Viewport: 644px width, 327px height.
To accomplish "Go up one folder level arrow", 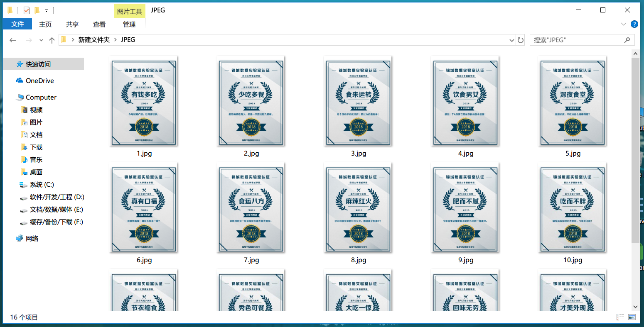I will [x=52, y=40].
